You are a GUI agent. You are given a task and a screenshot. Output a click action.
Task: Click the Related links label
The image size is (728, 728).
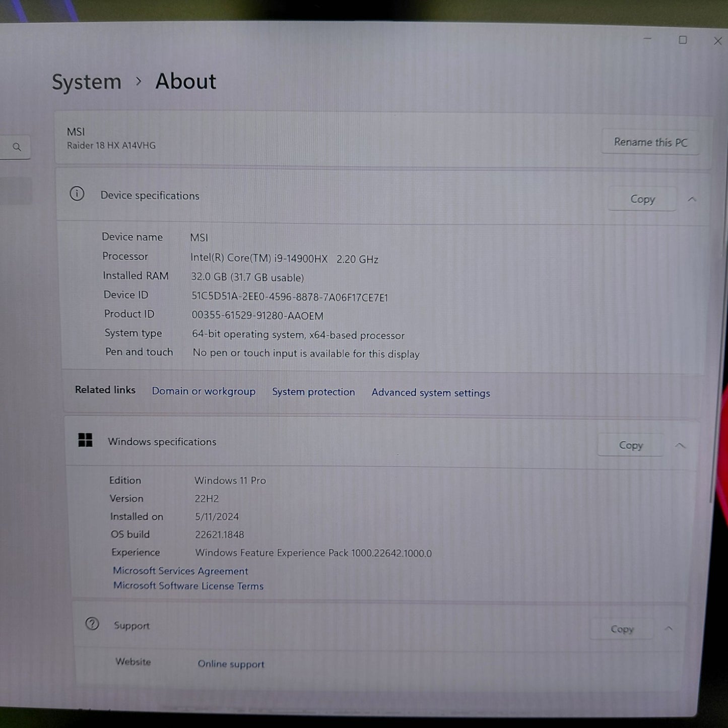[105, 390]
